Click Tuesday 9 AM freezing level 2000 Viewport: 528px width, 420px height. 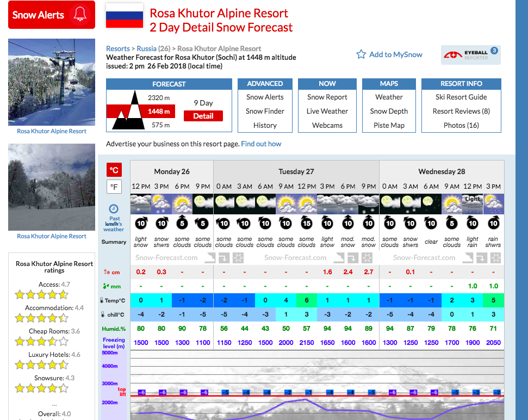pos(286,343)
